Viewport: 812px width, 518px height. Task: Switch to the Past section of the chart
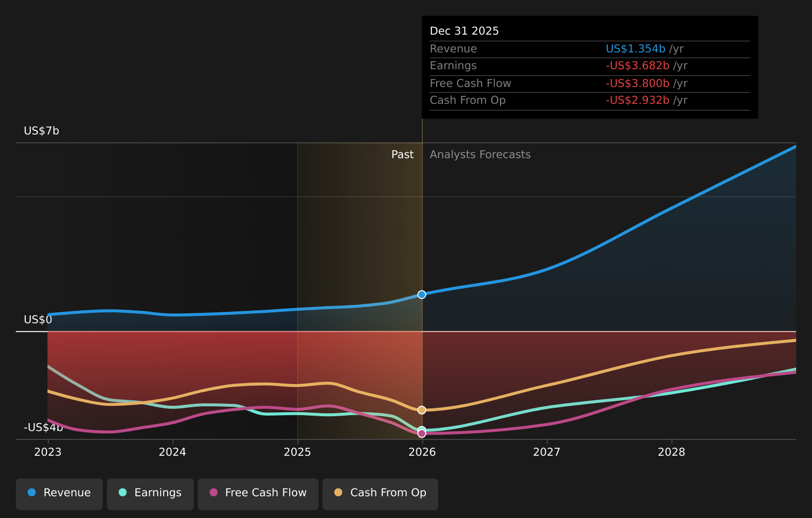[x=402, y=154]
